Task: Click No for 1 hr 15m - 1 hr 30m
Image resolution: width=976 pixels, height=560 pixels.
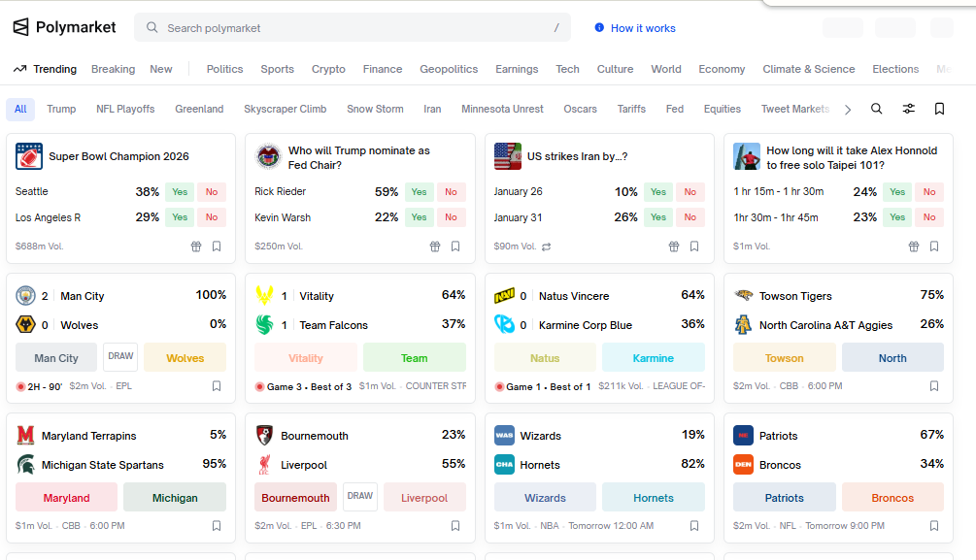Action: pos(929,191)
